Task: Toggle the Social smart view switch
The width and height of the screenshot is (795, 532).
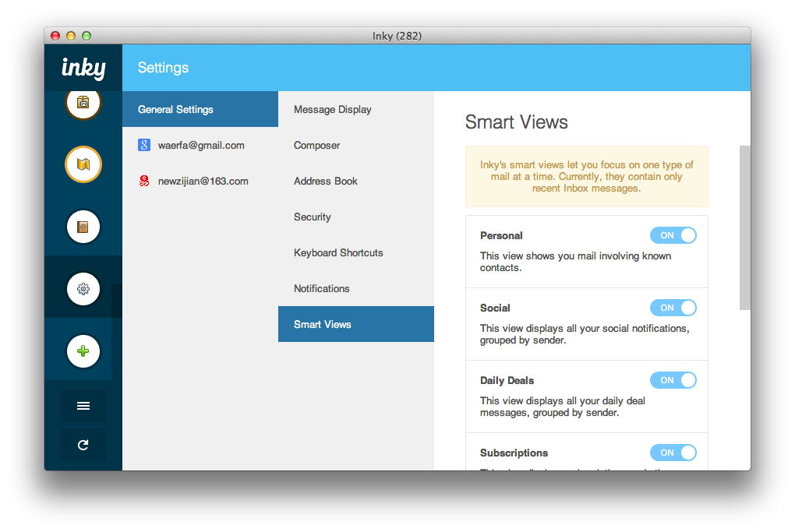Action: 673,308
